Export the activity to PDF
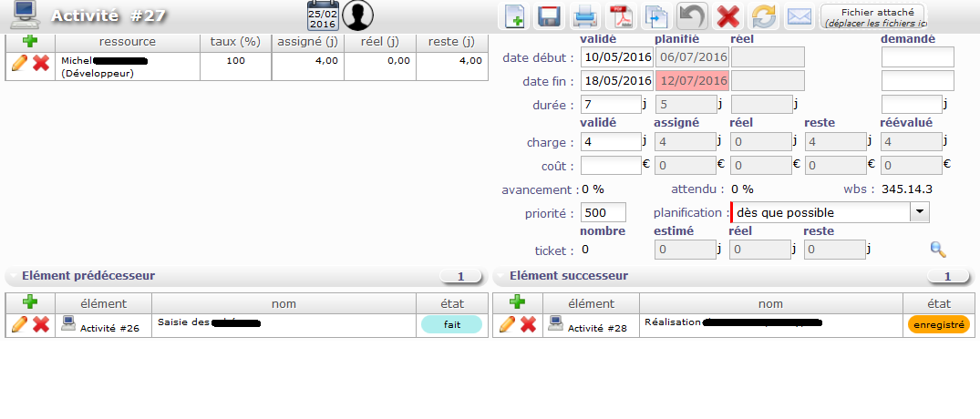 621,16
